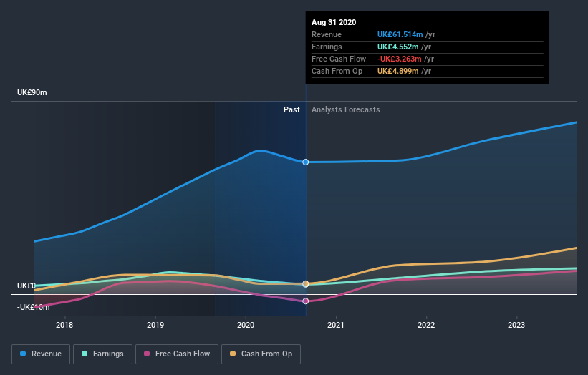Click the orange Cash From Op legend dot
Image resolution: width=588 pixels, height=375 pixels.
(233, 354)
